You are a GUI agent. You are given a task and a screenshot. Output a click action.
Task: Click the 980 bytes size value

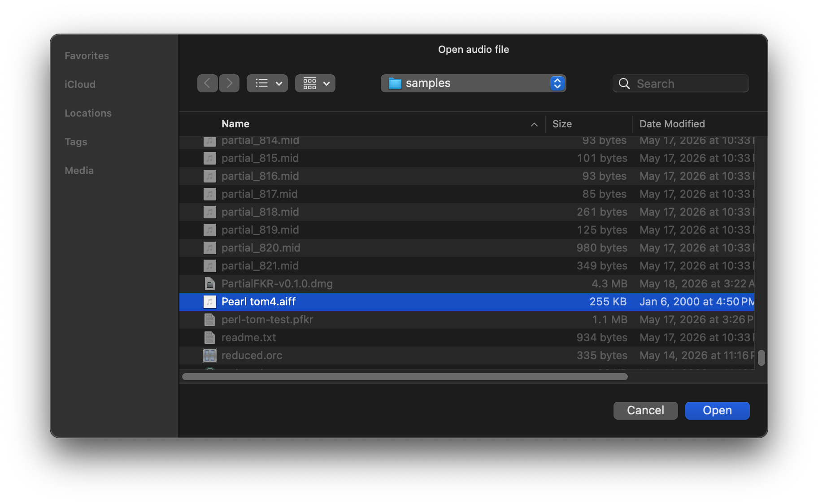602,248
